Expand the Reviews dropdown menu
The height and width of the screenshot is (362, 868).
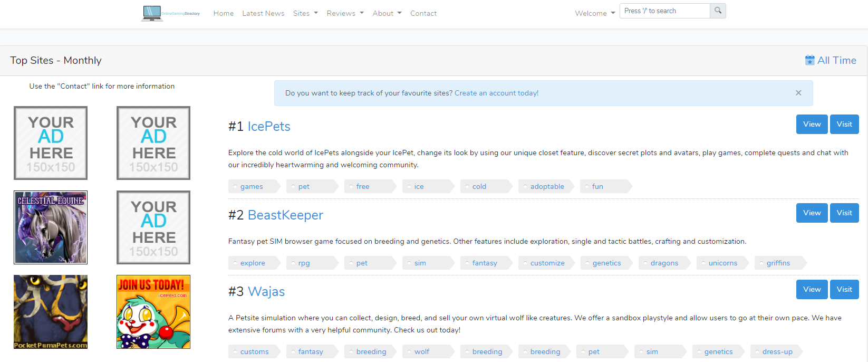pyautogui.click(x=345, y=13)
